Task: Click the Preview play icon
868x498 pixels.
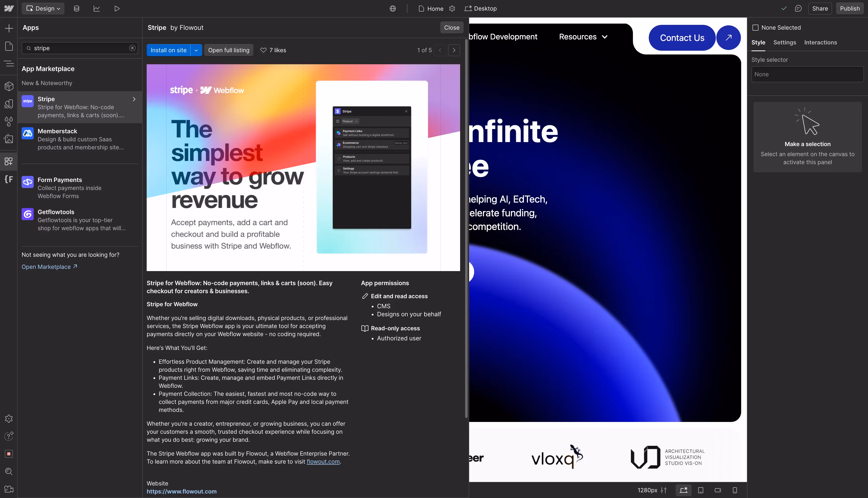Action: tap(117, 9)
